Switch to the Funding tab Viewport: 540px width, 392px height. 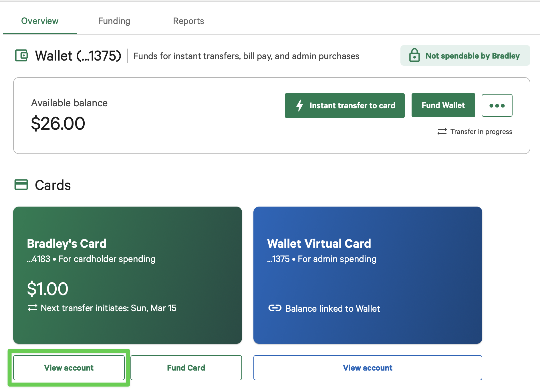(114, 21)
